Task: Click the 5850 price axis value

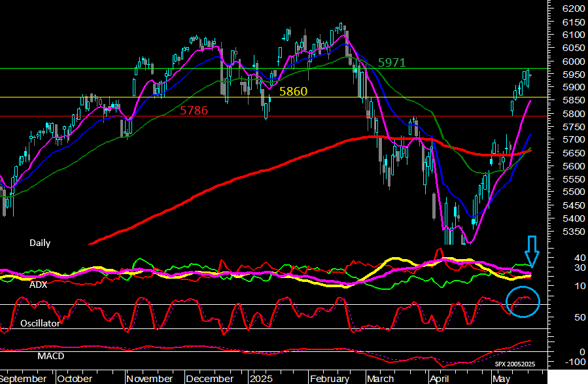Action: 574,100
